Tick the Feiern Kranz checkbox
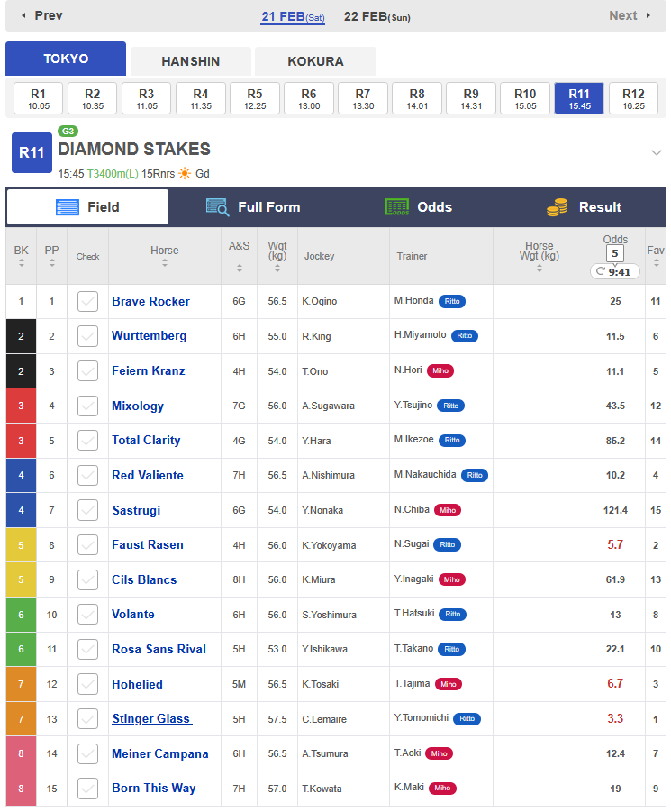The height and width of the screenshot is (812, 671). coord(88,370)
